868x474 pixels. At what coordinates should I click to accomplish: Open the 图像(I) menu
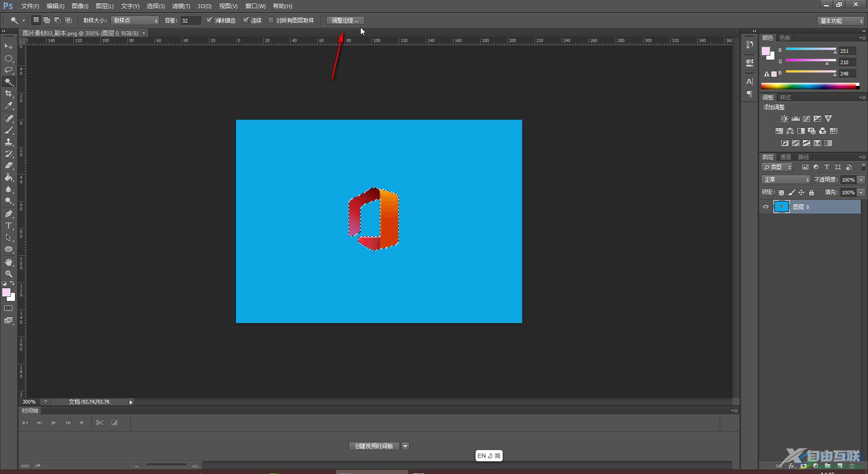[x=80, y=6]
